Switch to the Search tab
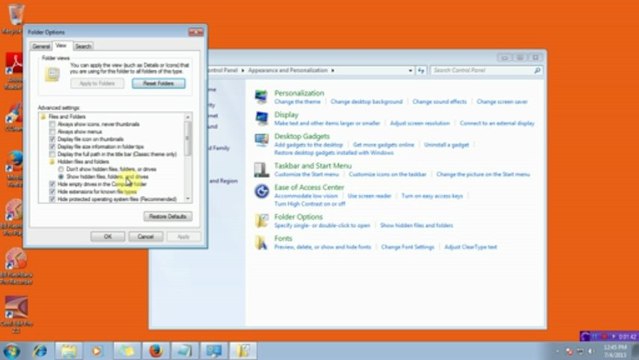 [x=83, y=46]
